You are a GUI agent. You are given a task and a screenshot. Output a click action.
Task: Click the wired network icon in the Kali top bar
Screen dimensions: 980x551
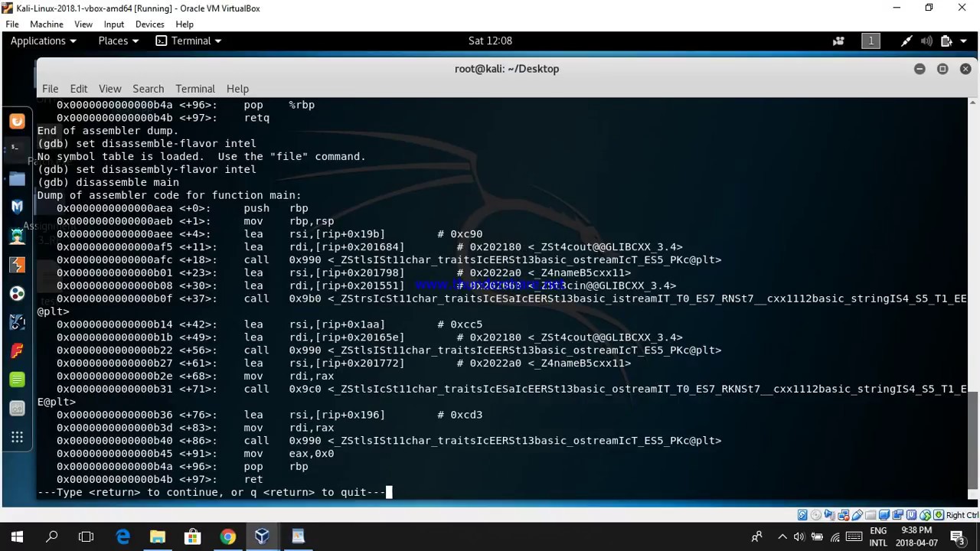click(906, 41)
